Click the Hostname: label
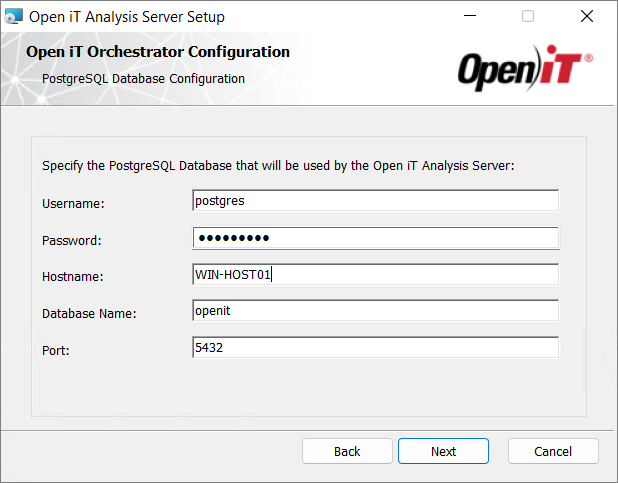Image resolution: width=618 pixels, height=483 pixels. pyautogui.click(x=73, y=277)
